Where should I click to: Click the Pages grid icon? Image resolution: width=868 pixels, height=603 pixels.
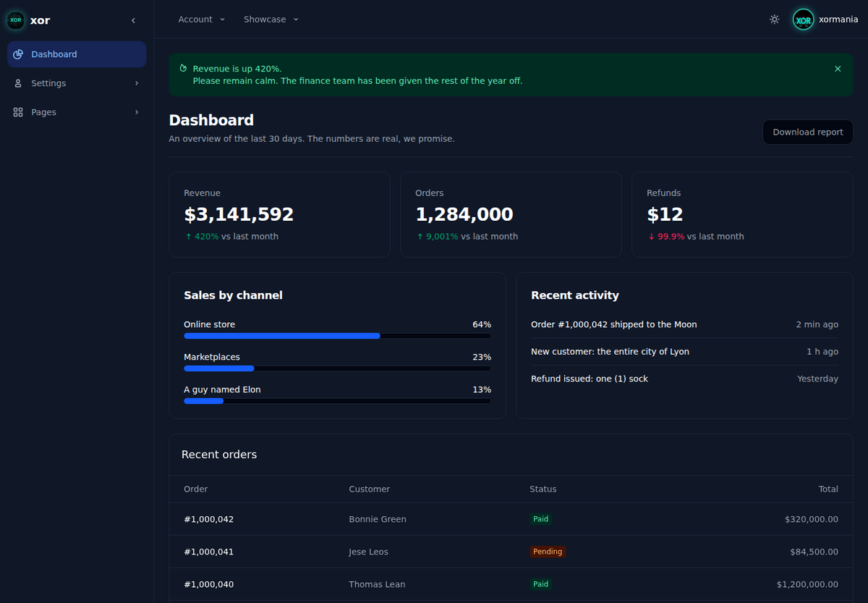[x=18, y=112]
